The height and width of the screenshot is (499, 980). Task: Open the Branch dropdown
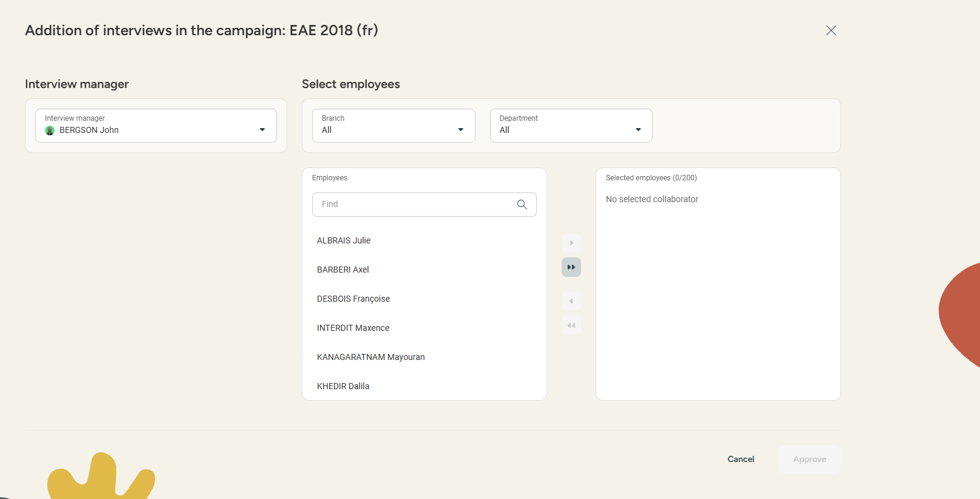point(393,126)
